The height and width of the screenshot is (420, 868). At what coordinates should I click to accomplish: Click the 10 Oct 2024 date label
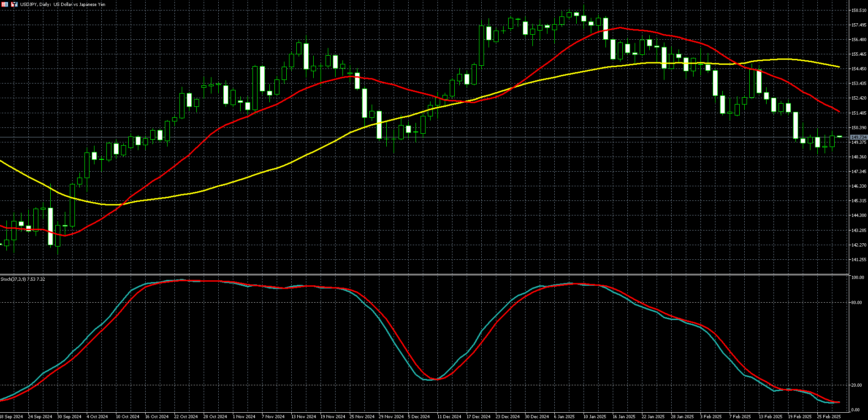127,417
